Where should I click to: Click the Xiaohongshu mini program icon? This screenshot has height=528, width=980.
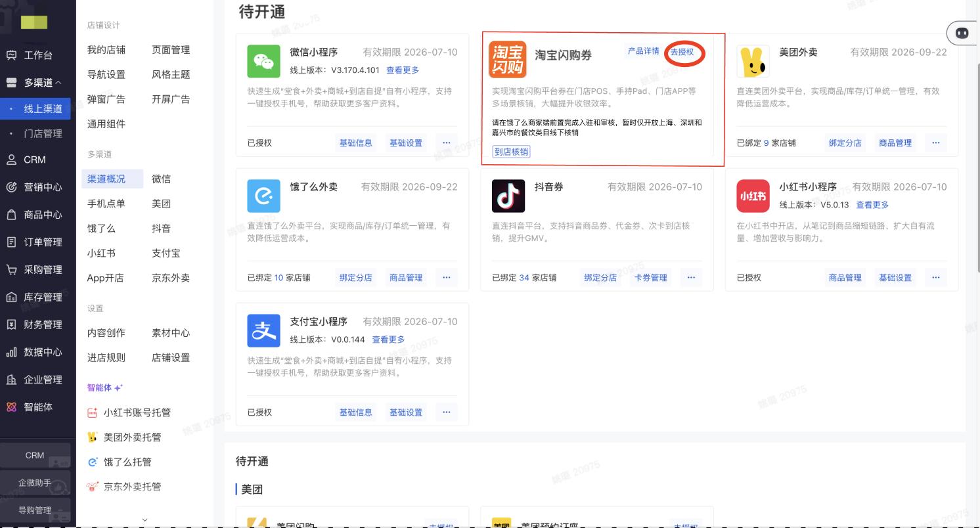753,196
